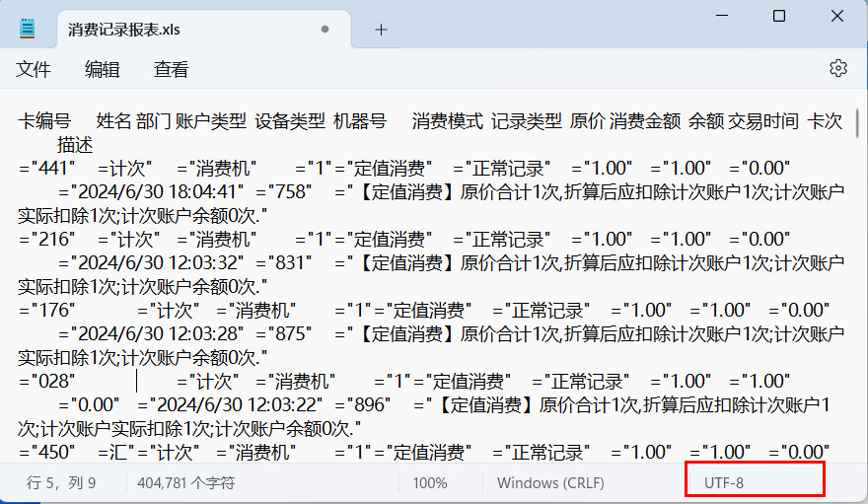Click timestamp 2024/6/30 12:03:28
This screenshot has height=504, width=868.
click(157, 334)
